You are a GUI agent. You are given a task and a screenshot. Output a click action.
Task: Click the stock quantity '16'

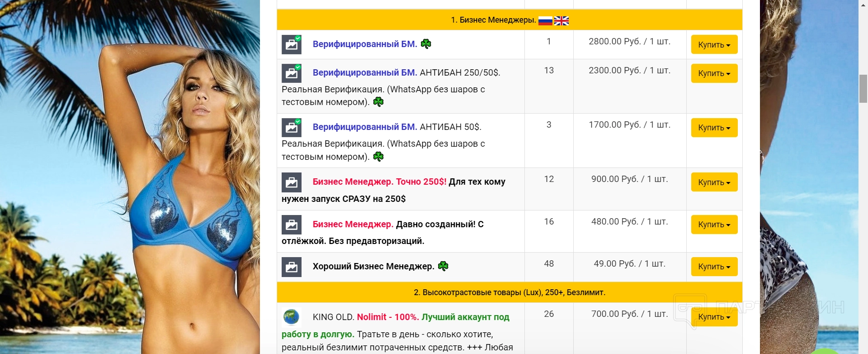[549, 222]
